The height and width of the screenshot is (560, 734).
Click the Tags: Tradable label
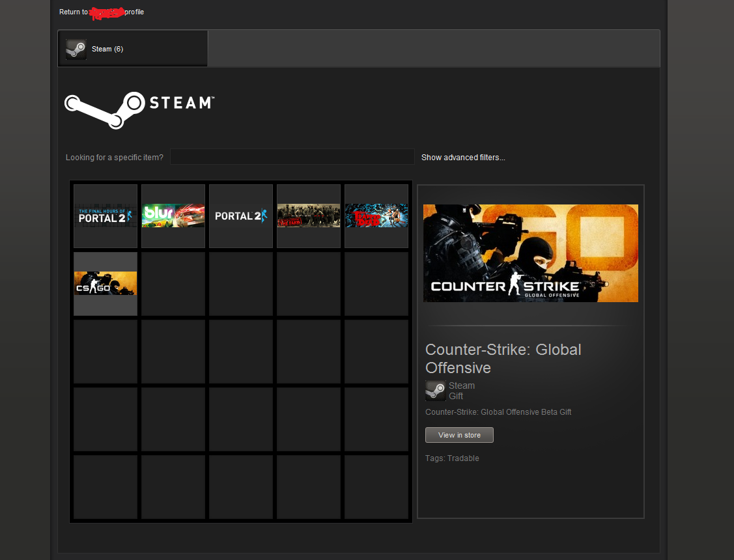coord(452,458)
